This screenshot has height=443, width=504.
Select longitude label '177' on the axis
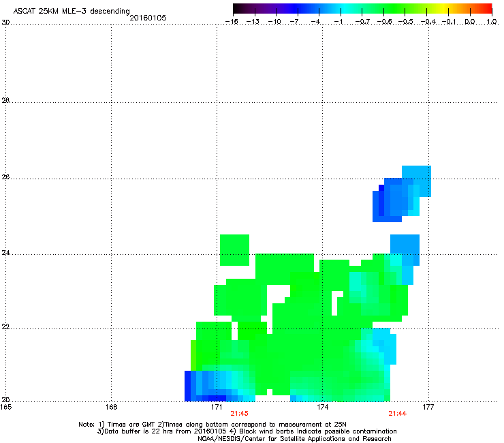coord(428,407)
